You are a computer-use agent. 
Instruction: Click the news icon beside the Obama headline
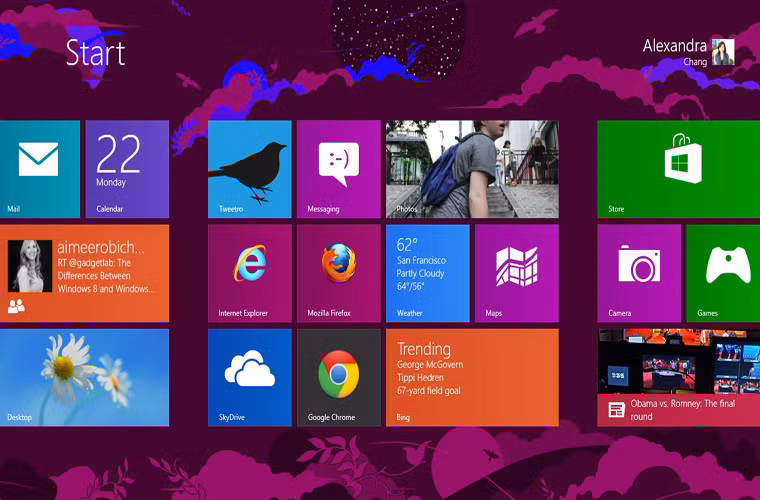pyautogui.click(x=616, y=410)
